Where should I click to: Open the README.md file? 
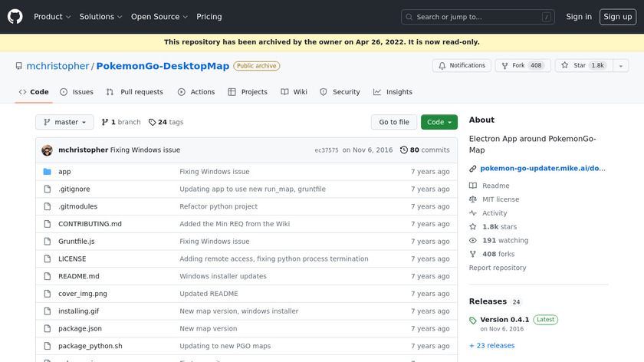pos(79,276)
